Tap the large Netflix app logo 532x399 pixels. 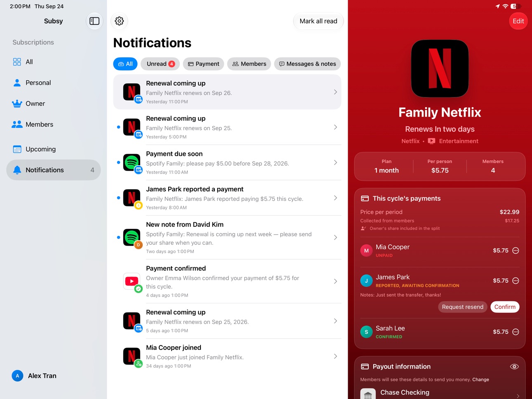[440, 68]
